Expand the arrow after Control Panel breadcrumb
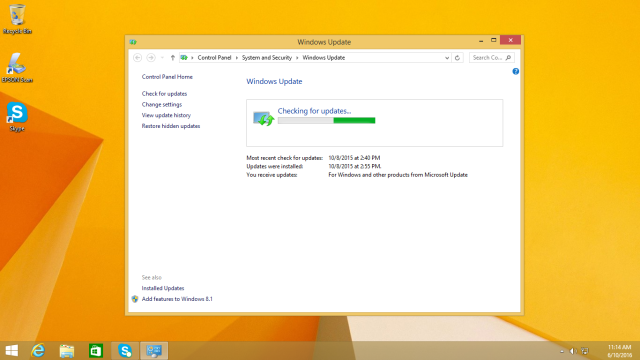Screen dimensions: 640x360 tap(237, 58)
